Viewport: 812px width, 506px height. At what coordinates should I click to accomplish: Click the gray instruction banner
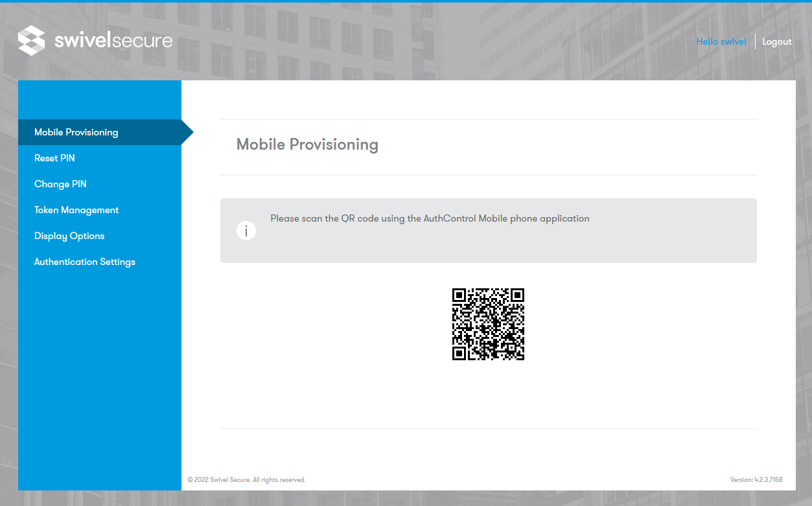489,231
